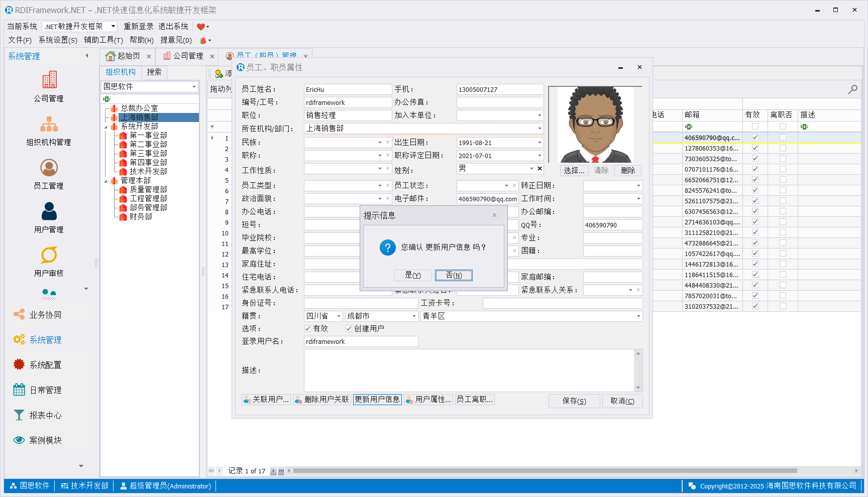Switch to the 公司管理 tab

click(x=183, y=56)
